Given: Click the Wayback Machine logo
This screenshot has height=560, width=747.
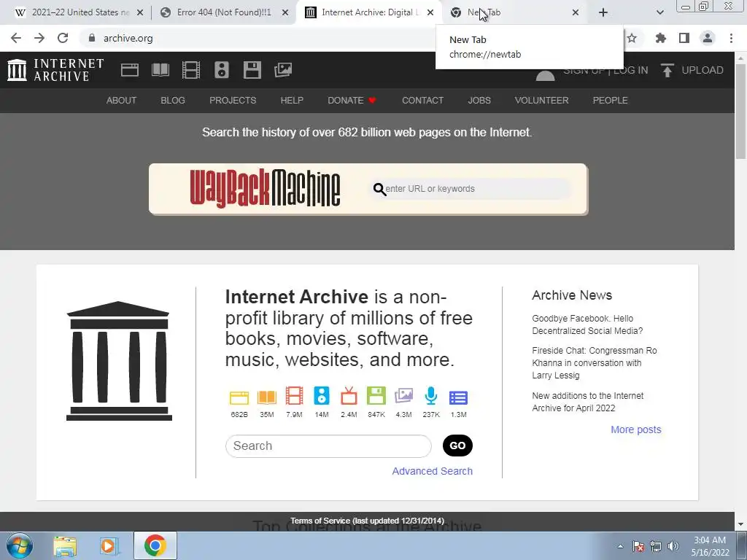Looking at the screenshot, I should [265, 189].
